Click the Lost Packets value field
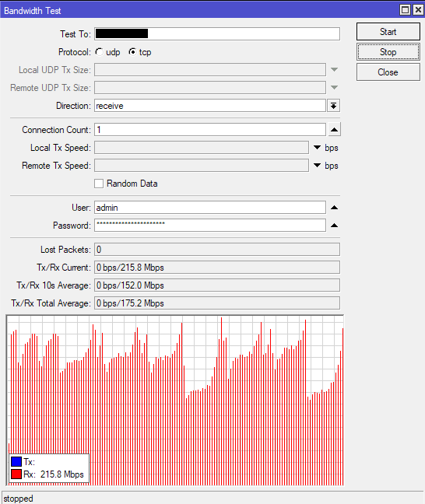 tap(217, 250)
